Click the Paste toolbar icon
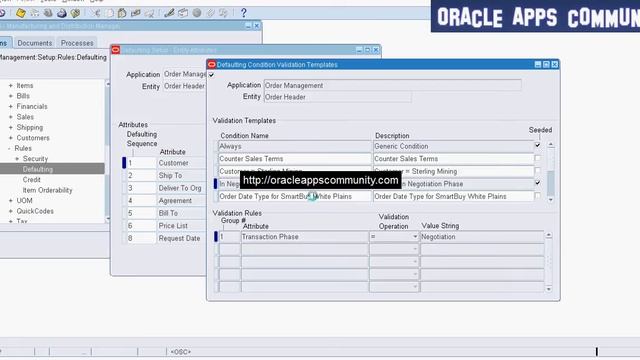Screen dimensions: 640x360 coord(122,13)
